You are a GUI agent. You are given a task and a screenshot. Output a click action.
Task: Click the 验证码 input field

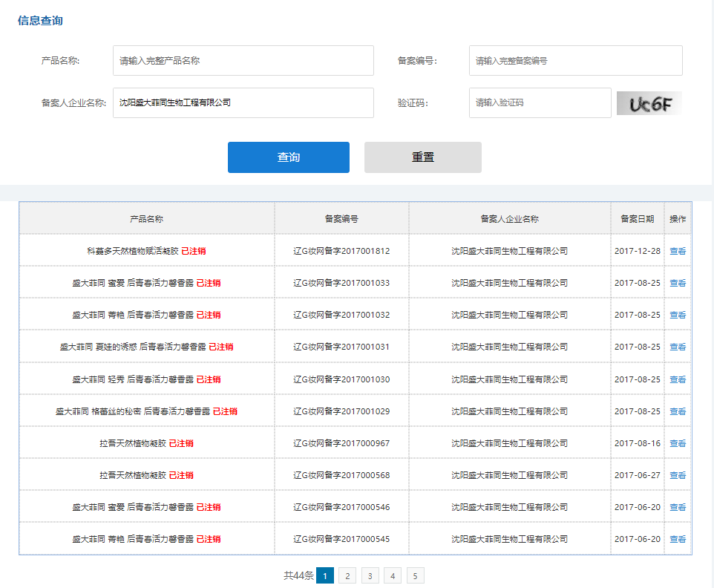click(540, 103)
